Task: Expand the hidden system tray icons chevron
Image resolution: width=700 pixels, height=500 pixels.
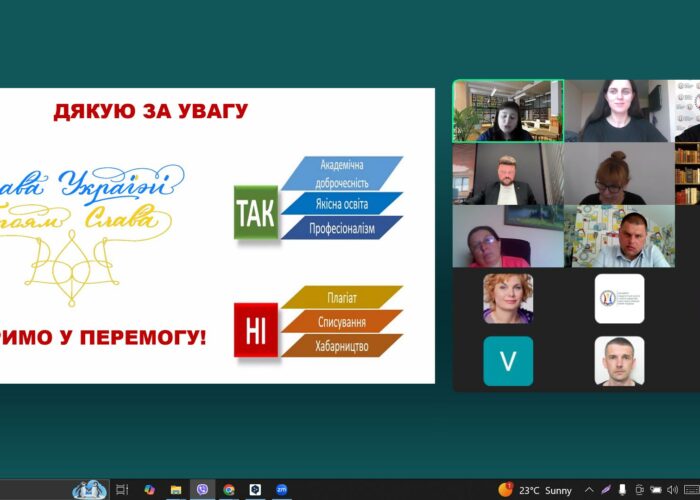Action: coord(589,490)
